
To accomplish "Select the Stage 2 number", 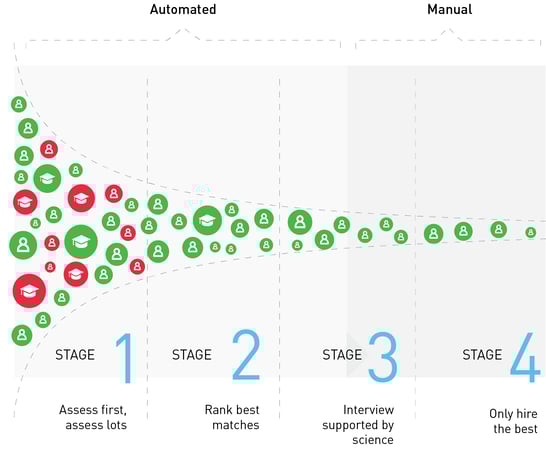I will 246,355.
